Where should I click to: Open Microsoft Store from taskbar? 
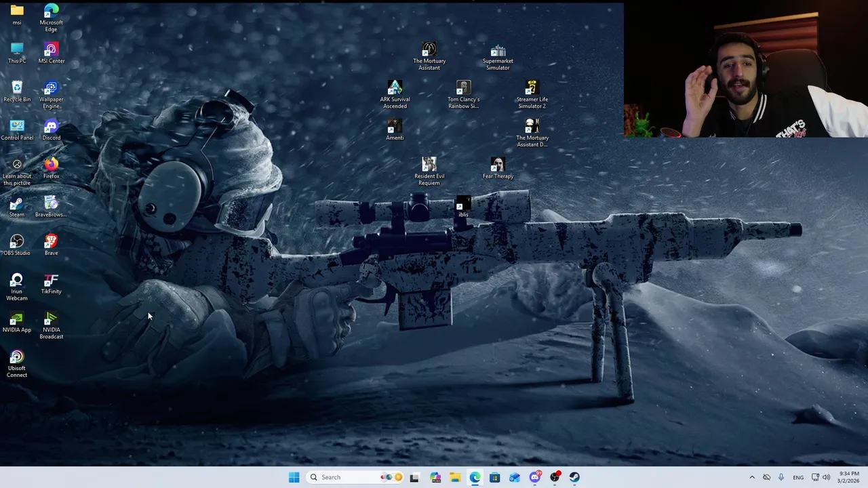[494, 477]
